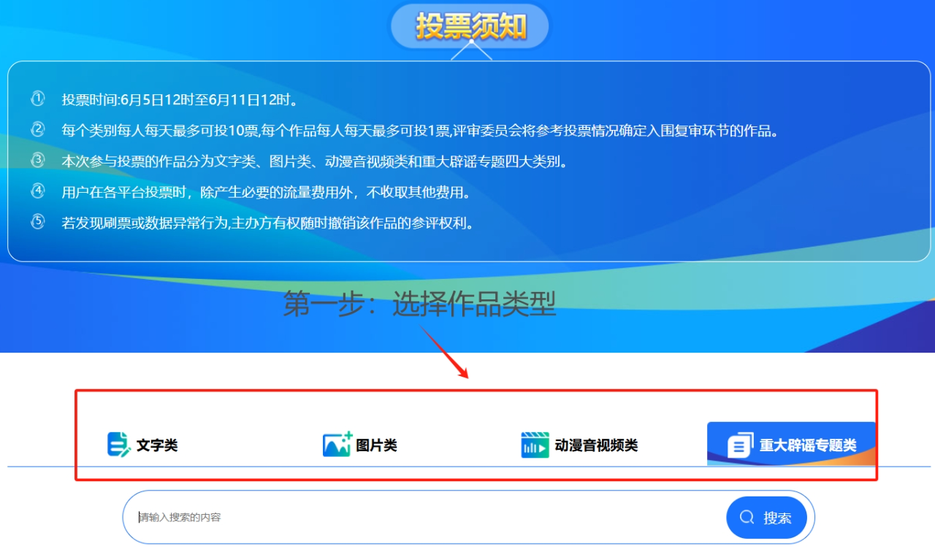This screenshot has height=560, width=935.
Task: Select the highlighted 重大辟谣专题类 tab text
Action: (808, 445)
